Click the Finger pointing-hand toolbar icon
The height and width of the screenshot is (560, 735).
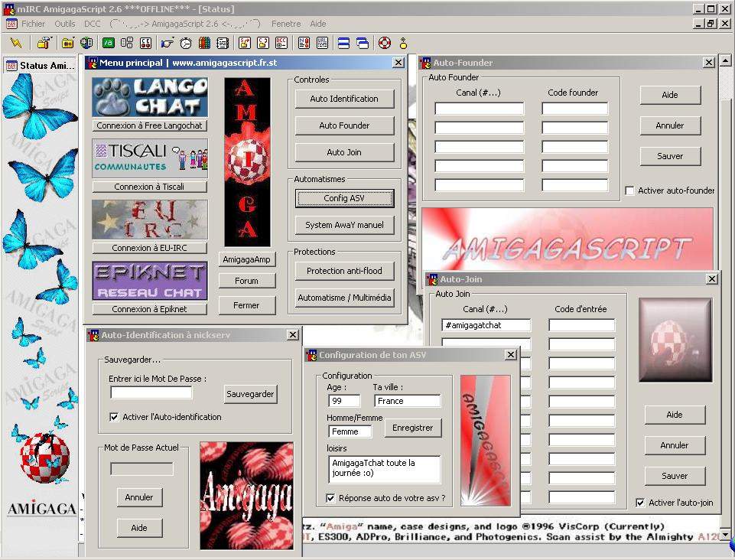click(167, 44)
